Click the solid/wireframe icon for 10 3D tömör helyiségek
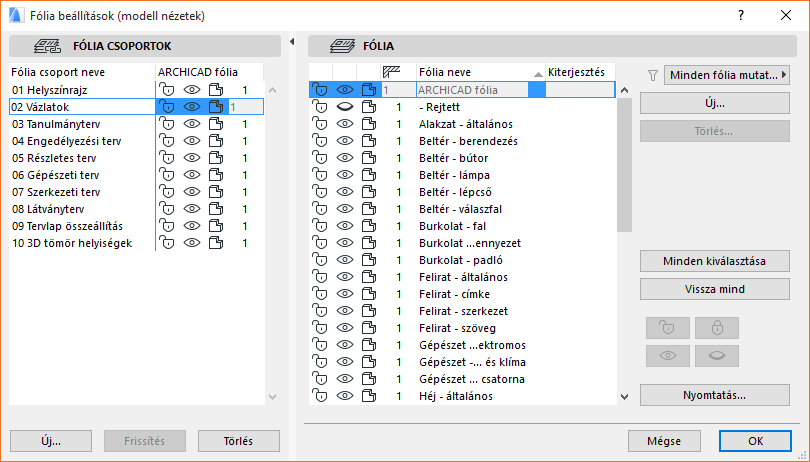Viewport: 810px width, 462px height. pyautogui.click(x=216, y=243)
